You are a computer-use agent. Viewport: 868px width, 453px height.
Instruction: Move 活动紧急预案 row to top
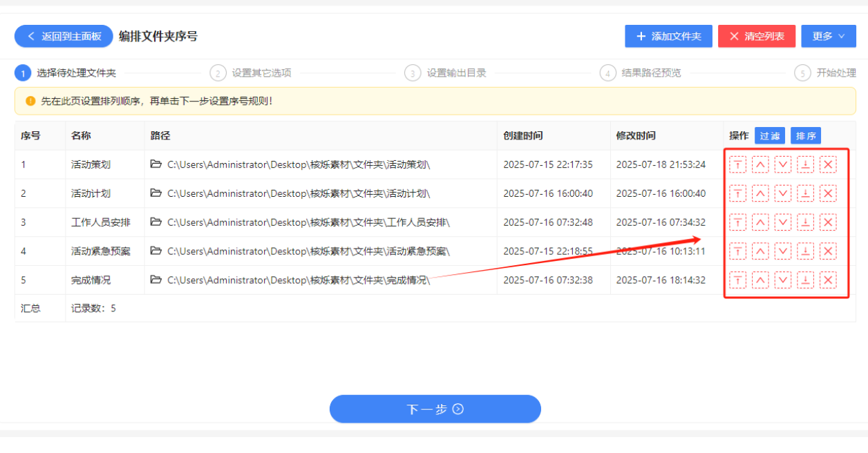click(737, 251)
